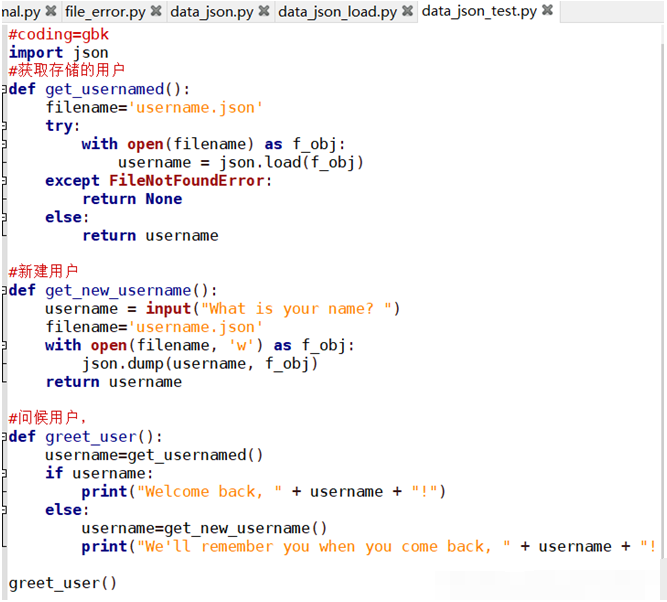
Task: Click 'username=get_new_username()' line
Action: pos(204,528)
